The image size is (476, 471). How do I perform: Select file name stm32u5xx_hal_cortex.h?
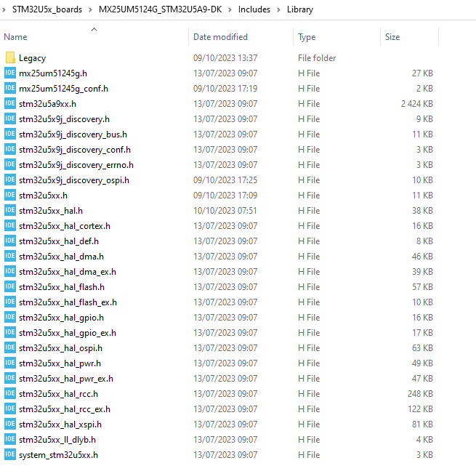65,226
